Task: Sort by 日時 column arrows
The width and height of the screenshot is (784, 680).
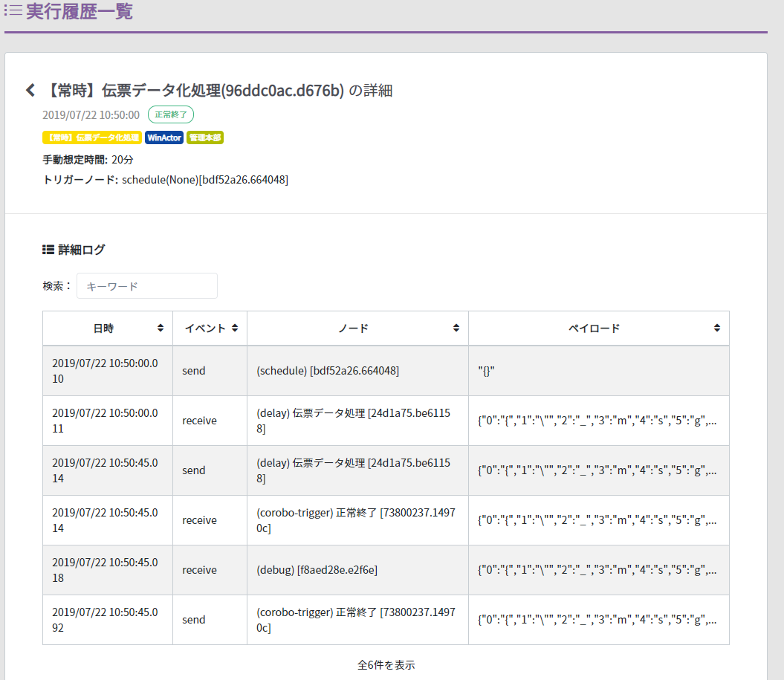Action: pos(160,328)
